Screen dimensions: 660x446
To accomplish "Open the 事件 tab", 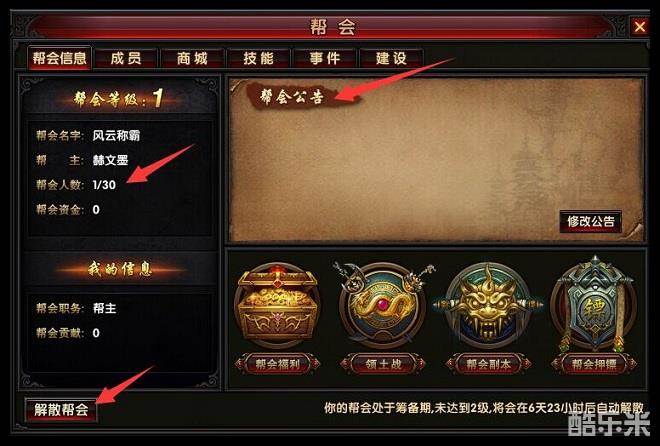I will pos(325,58).
